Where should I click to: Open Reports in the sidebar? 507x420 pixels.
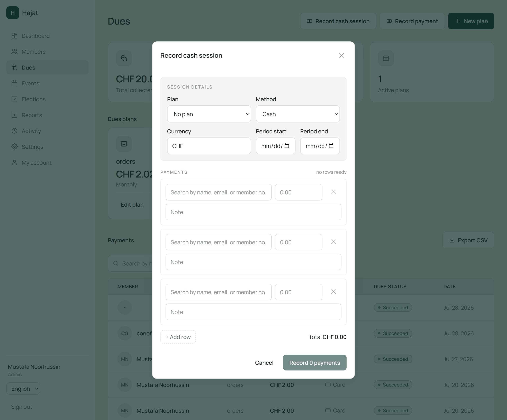(x=47, y=115)
